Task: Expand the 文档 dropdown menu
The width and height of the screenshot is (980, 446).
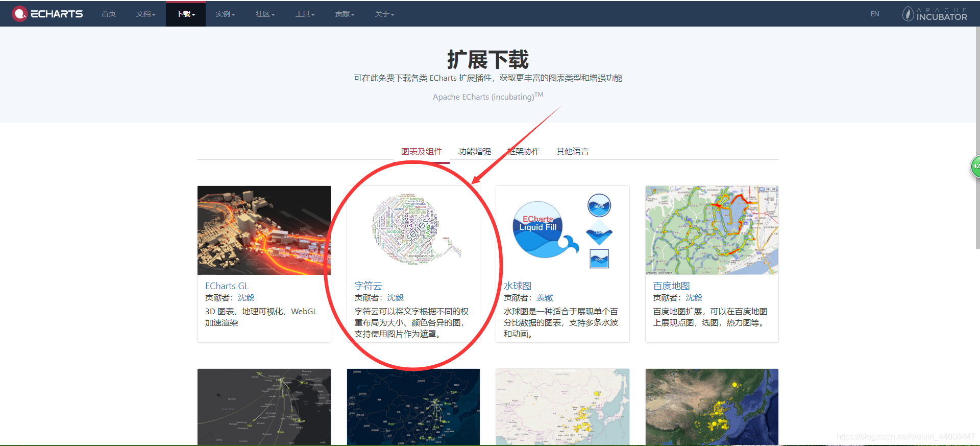Action: pyautogui.click(x=145, y=14)
